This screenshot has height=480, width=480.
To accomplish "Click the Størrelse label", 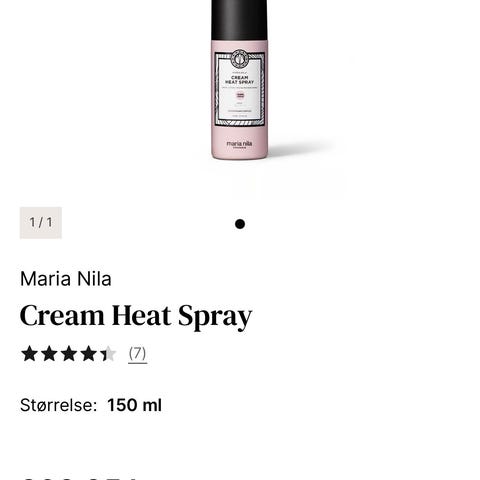I will point(58,405).
